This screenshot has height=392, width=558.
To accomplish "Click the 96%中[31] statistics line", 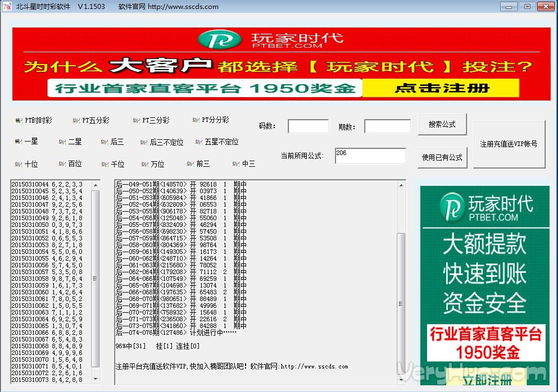I will [x=158, y=346].
